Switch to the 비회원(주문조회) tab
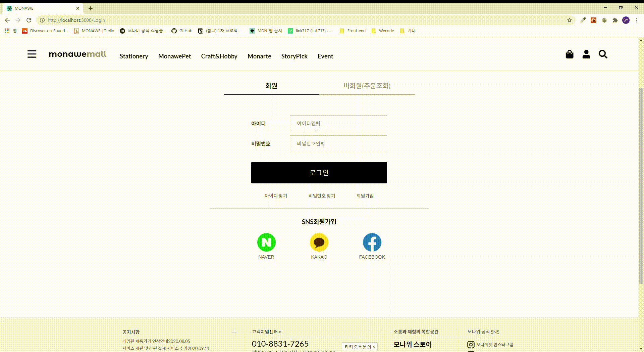 [367, 86]
